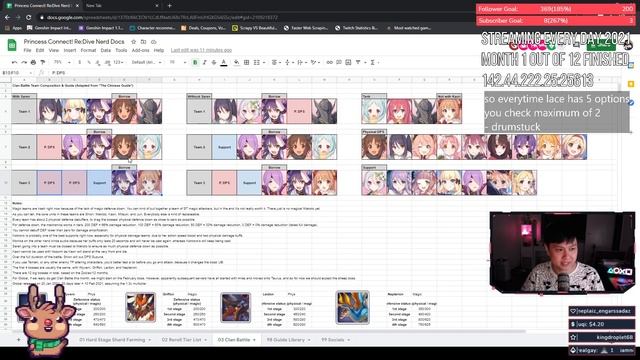Click the document title Princess Connect! Re:Dive Nerd Docs
The image size is (640, 360).
pyautogui.click(x=74, y=42)
